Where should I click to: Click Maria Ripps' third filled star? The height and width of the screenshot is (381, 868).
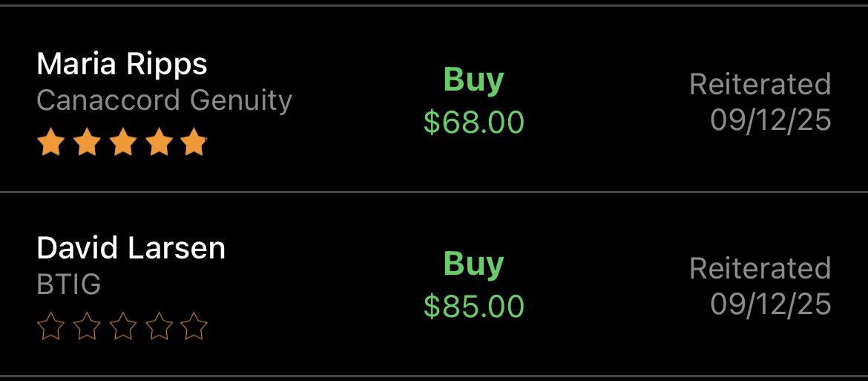[x=123, y=143]
